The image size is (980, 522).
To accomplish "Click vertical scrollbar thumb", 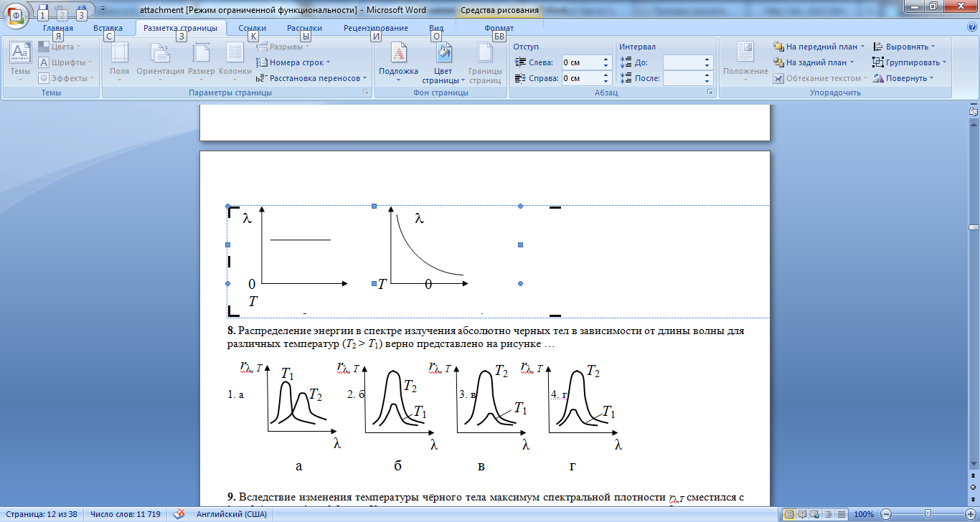I will [974, 227].
